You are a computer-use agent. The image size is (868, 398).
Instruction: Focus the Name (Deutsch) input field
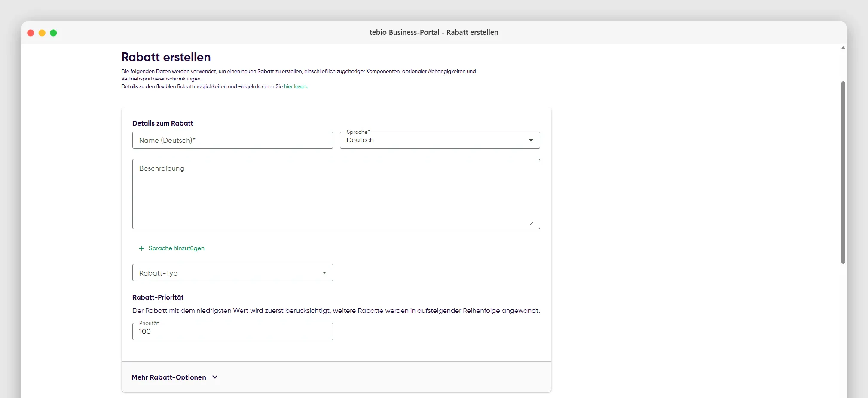pos(232,140)
